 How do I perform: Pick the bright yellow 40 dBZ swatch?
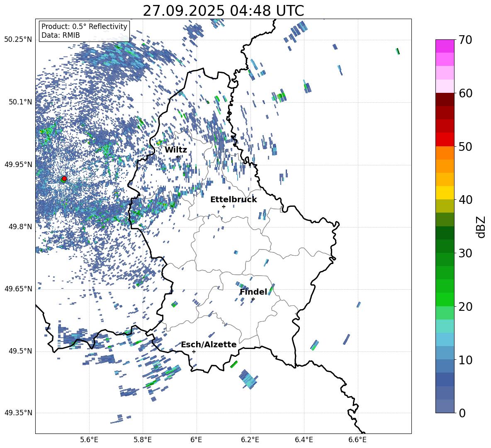click(445, 193)
